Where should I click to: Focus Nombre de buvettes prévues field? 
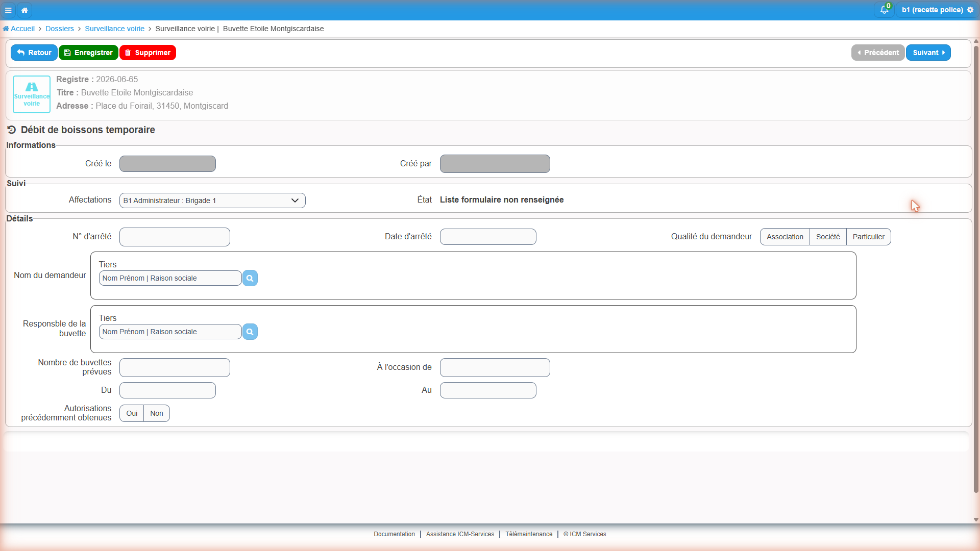(175, 367)
